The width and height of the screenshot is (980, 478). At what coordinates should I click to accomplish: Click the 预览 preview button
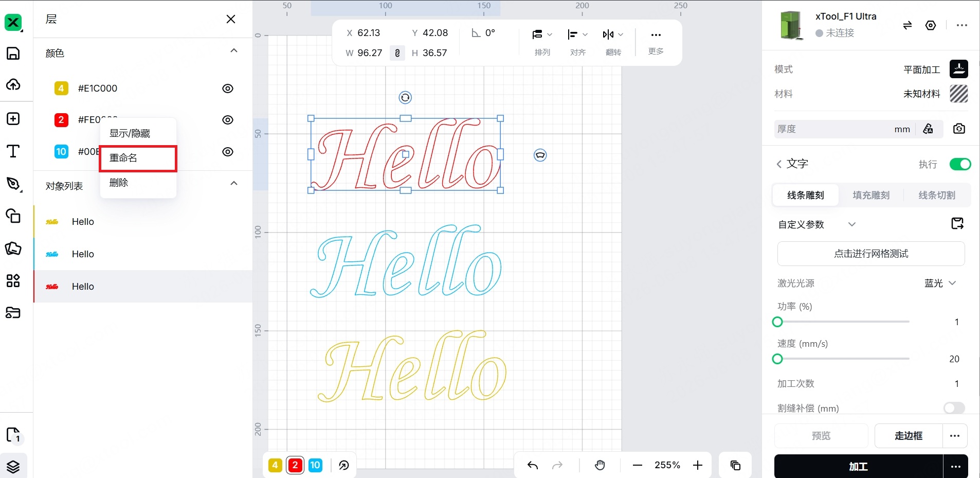(x=821, y=436)
